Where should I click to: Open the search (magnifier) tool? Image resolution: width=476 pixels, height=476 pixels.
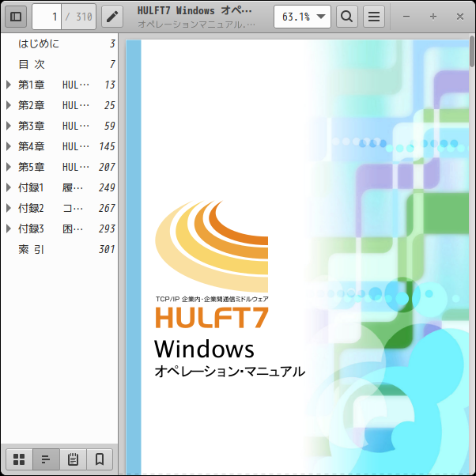coord(346,17)
